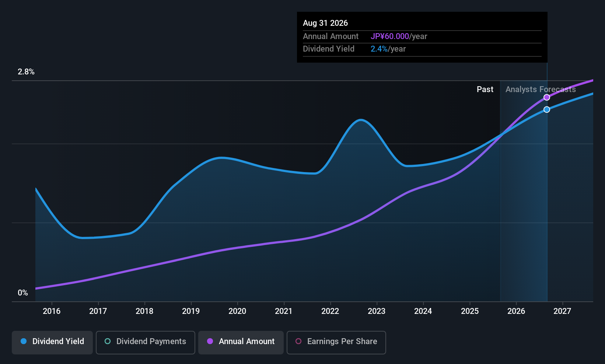Click the teal Dividend Payments legend circle
The height and width of the screenshot is (364, 605).
[108, 342]
